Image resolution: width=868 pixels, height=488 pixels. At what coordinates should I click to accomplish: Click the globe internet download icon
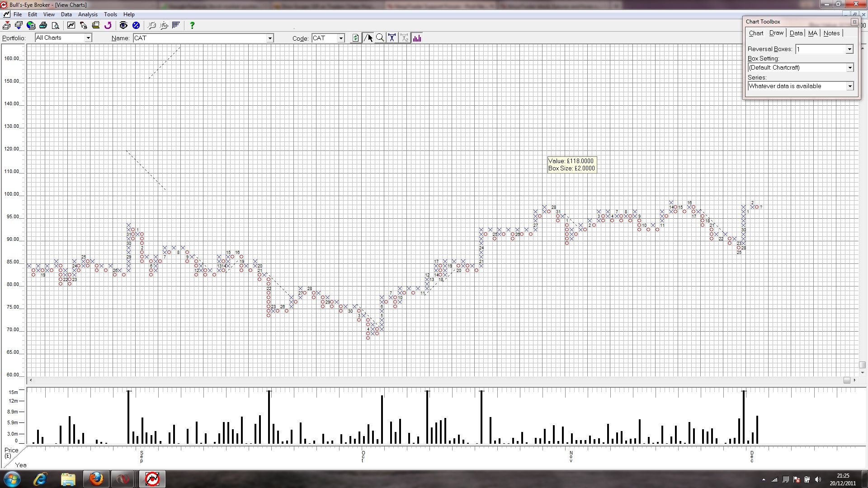tap(31, 25)
